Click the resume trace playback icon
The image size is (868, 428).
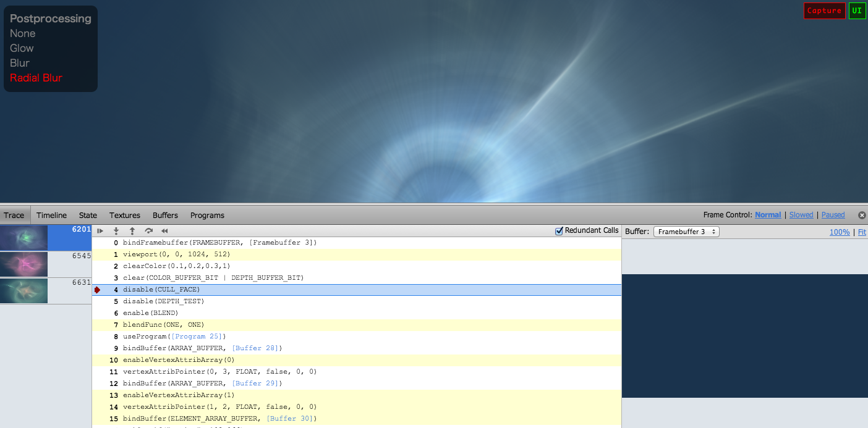pyautogui.click(x=100, y=230)
